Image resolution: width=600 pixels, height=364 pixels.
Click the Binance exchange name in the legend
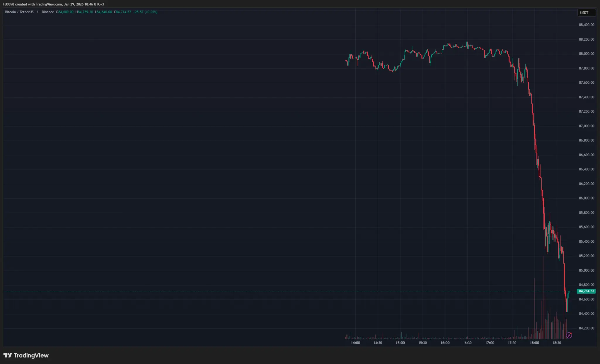point(48,12)
